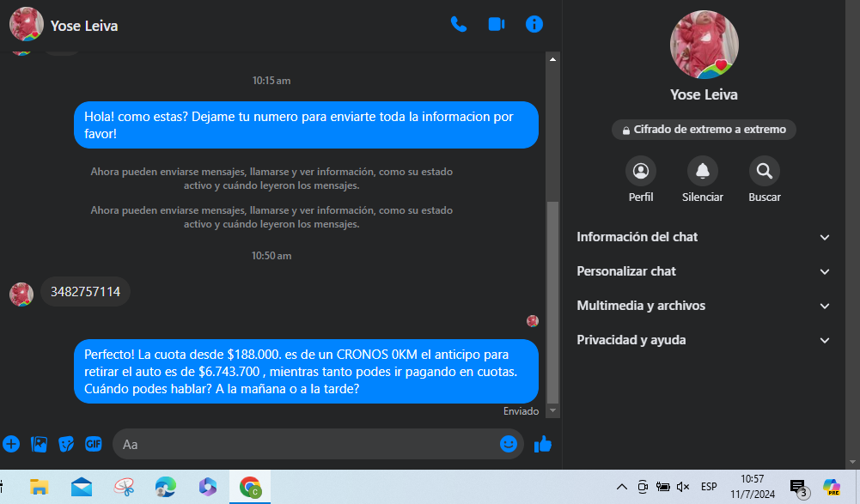Open Microsoft Edge from taskbar
Screen dimensions: 860x504
pyautogui.click(x=166, y=487)
